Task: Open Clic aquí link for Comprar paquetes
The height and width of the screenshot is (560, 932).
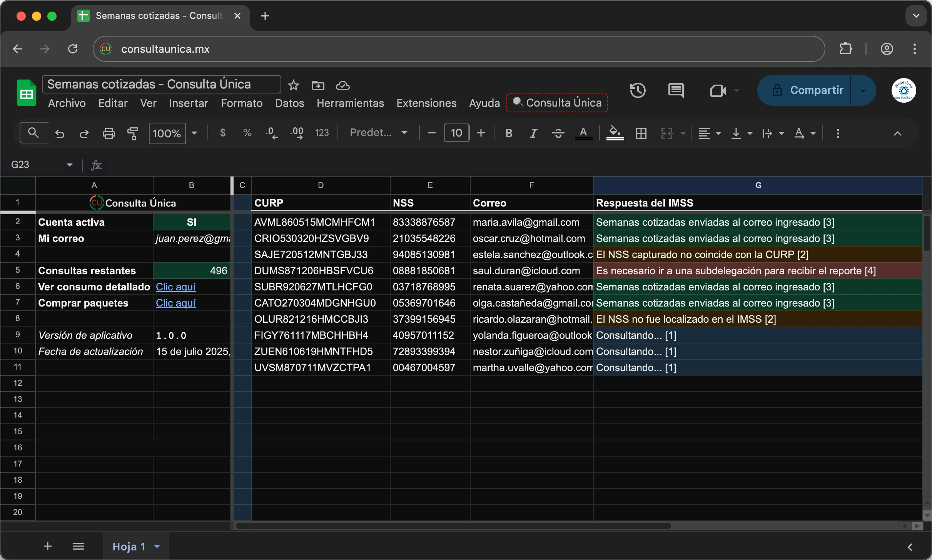Action: pyautogui.click(x=176, y=303)
